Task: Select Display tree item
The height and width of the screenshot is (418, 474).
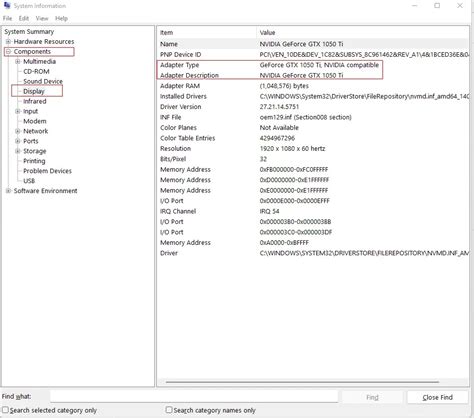Action: 34,91
